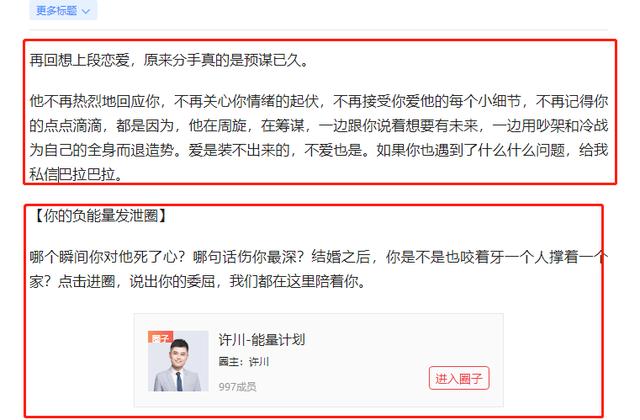The width and height of the screenshot is (640, 420).
Task: Click the line starting 为自己的全身而退造势
Action: click(x=319, y=150)
